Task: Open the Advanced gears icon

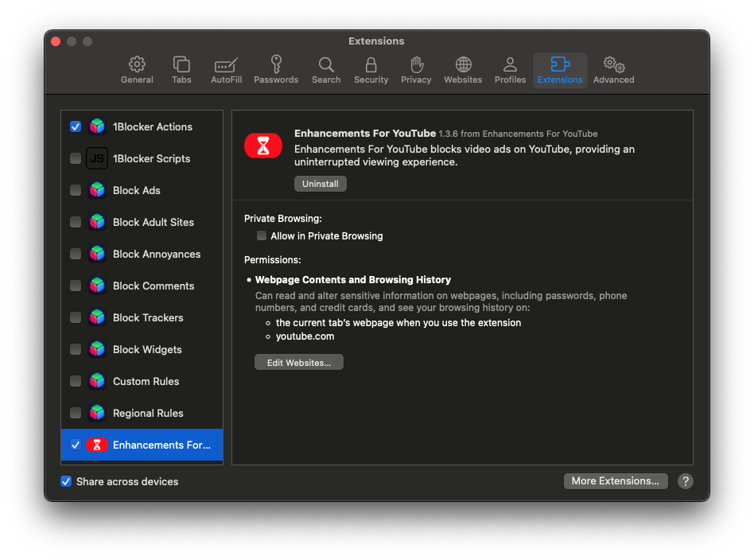Action: (613, 64)
